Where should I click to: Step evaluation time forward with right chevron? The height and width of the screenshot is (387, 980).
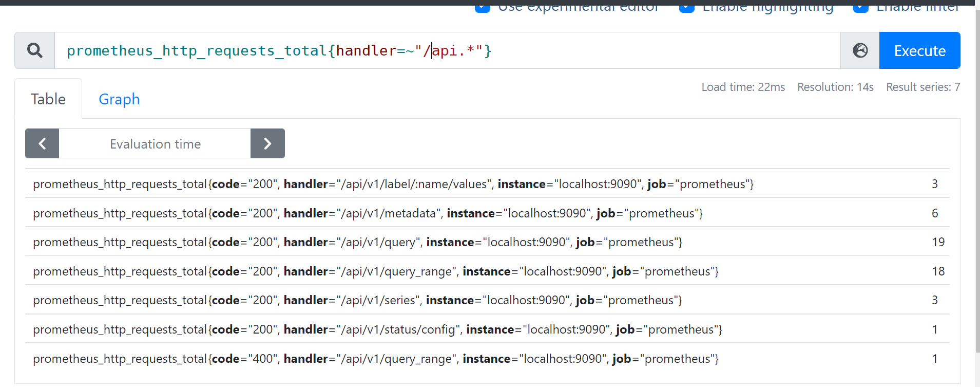click(267, 144)
